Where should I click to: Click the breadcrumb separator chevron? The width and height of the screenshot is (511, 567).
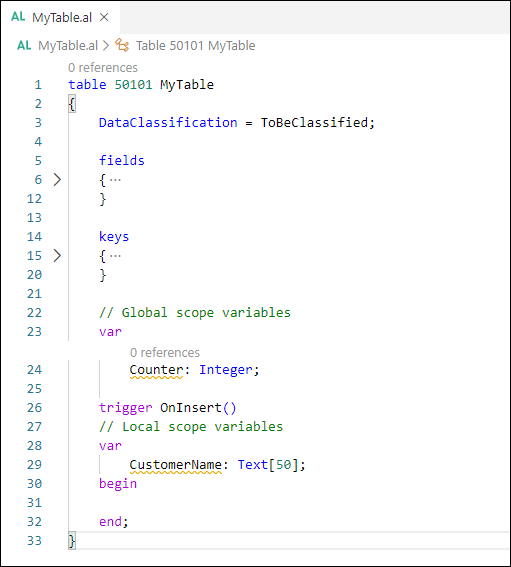tap(106, 46)
